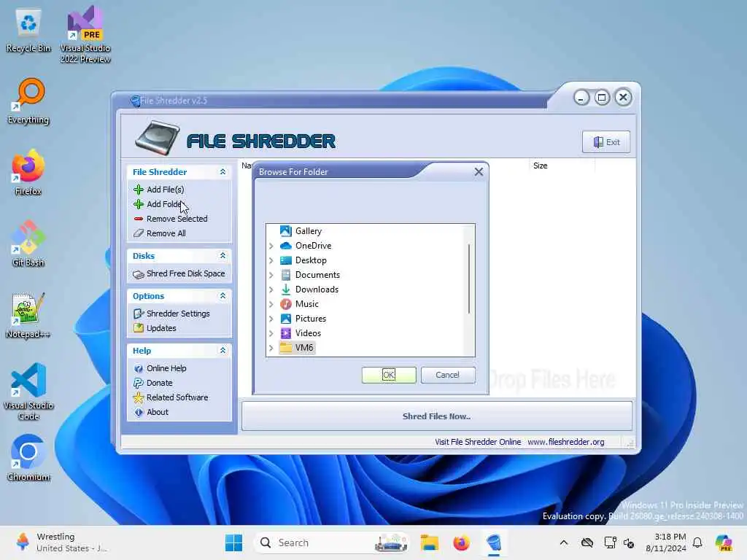Screen dimensions: 747x560
Task: Expand the VM6 tree node
Action: 271,348
